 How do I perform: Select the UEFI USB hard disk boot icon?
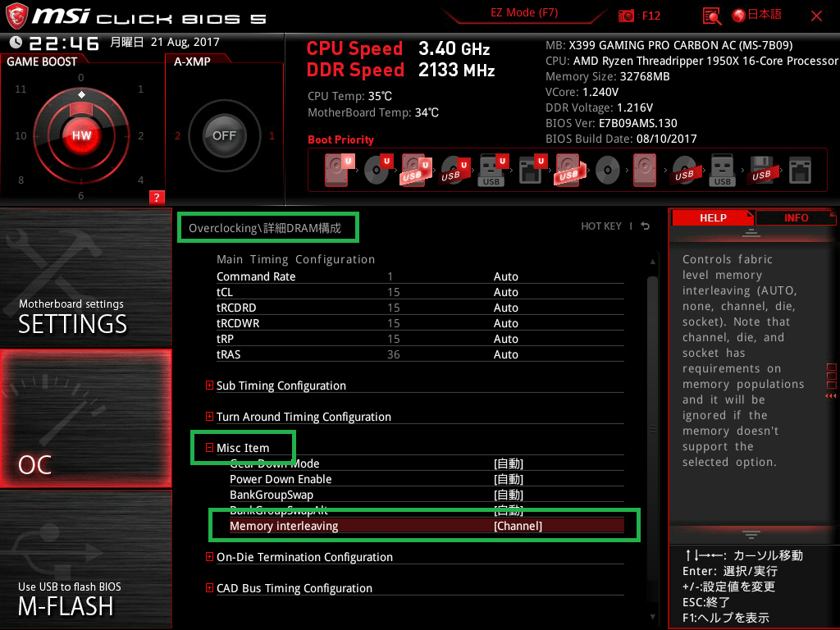(416, 171)
